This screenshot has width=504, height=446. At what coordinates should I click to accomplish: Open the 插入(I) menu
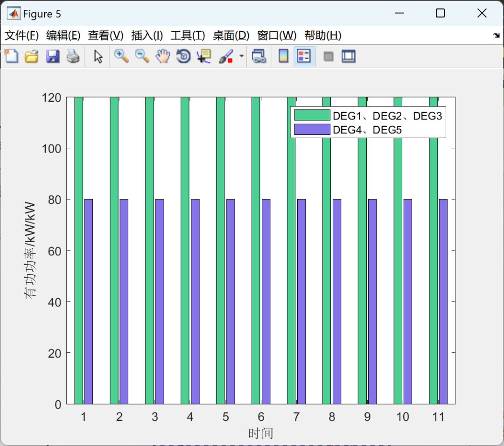(147, 35)
